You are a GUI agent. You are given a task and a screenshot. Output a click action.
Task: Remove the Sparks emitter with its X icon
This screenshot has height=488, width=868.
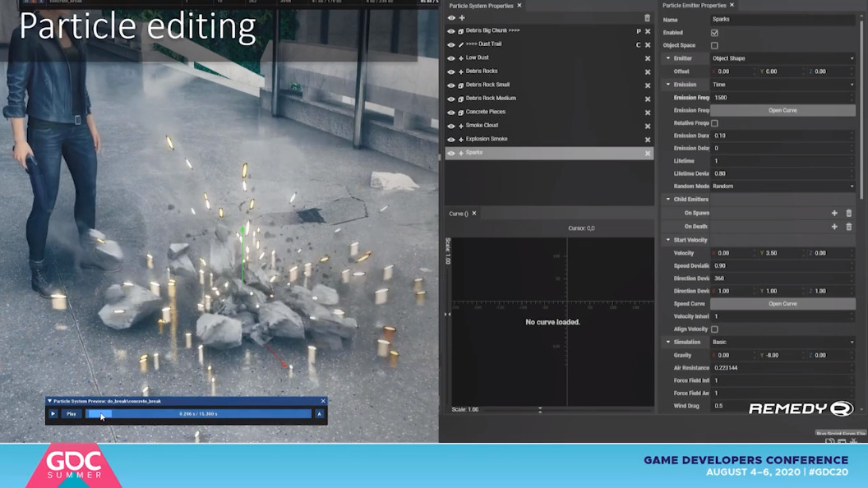coord(648,154)
